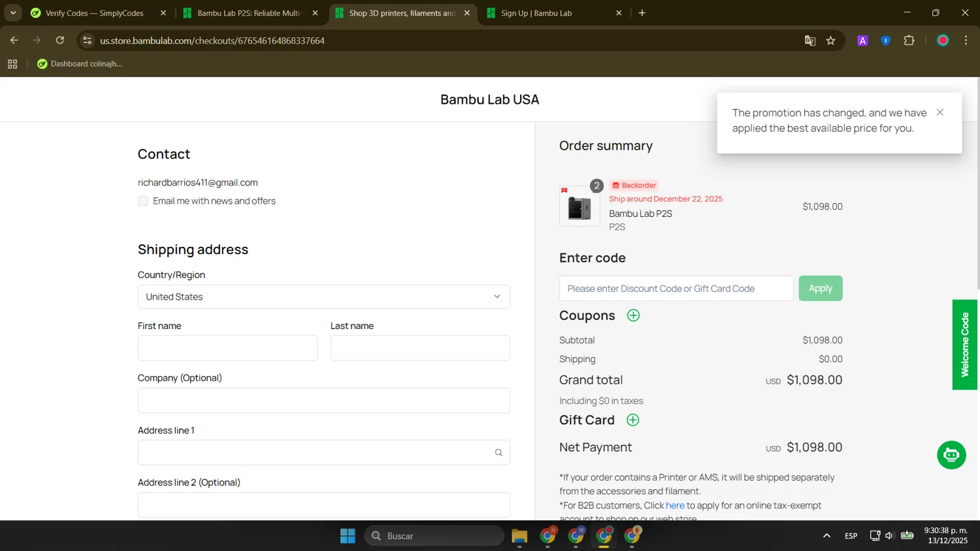Open the blue shield password extension
The height and width of the screenshot is (551, 980).
(x=886, y=40)
